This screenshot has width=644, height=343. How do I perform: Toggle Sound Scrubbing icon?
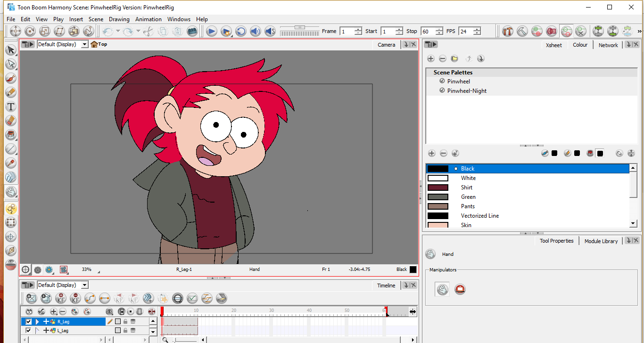coord(270,31)
